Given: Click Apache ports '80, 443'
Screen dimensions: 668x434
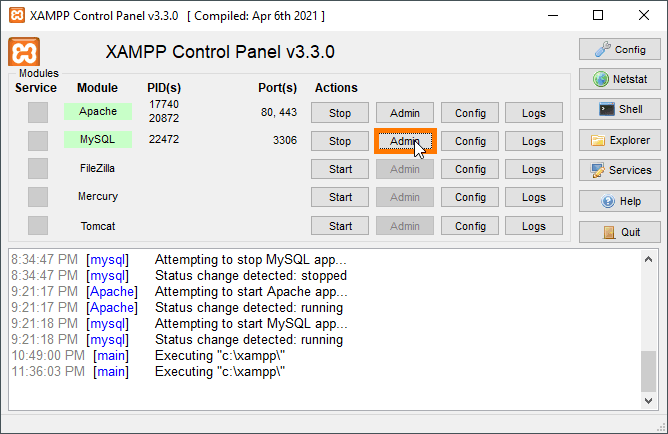Looking at the screenshot, I should [x=279, y=112].
